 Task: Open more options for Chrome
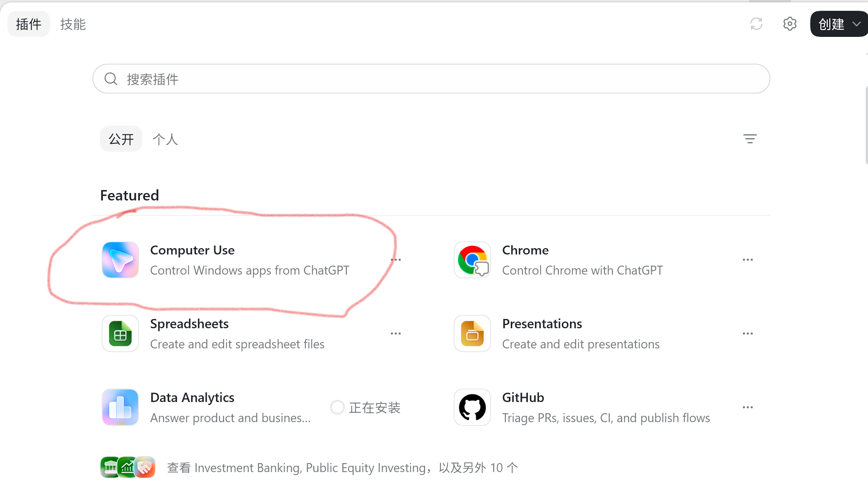point(748,260)
